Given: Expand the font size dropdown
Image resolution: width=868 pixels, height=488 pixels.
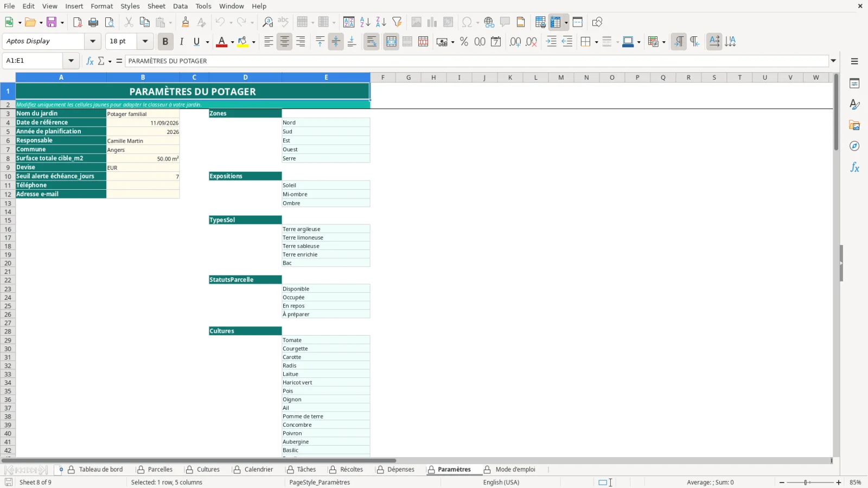Looking at the screenshot, I should click(145, 41).
